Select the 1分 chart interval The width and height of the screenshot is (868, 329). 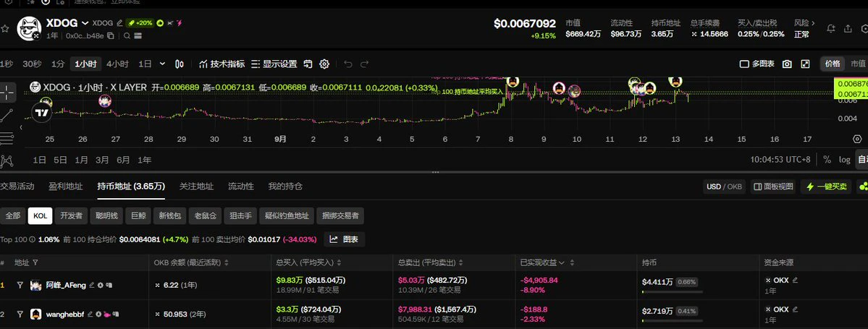[58, 64]
